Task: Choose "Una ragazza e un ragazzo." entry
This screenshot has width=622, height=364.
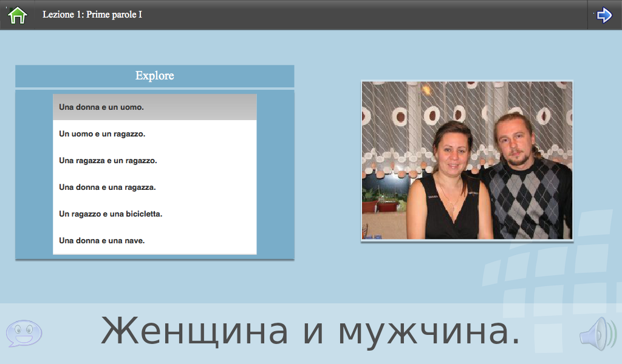Action: pyautogui.click(x=155, y=160)
